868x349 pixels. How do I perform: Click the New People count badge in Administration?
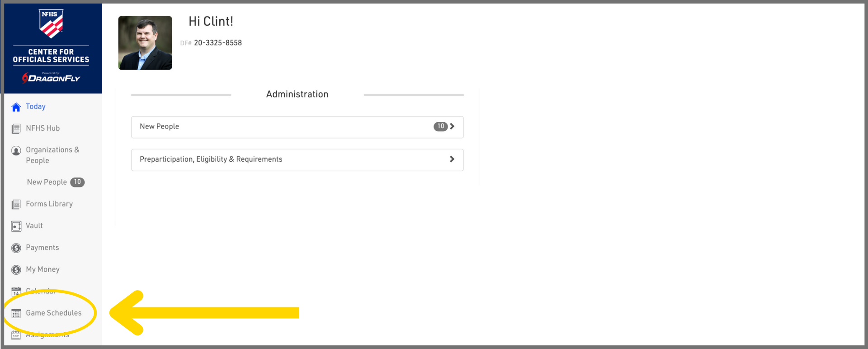click(x=440, y=126)
